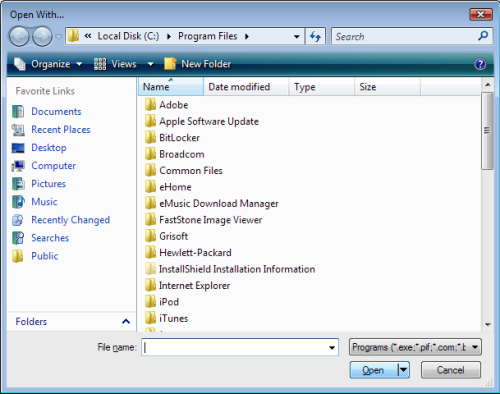Viewport: 500px width, 394px height.
Task: Sort by Name column header
Action: (x=171, y=87)
